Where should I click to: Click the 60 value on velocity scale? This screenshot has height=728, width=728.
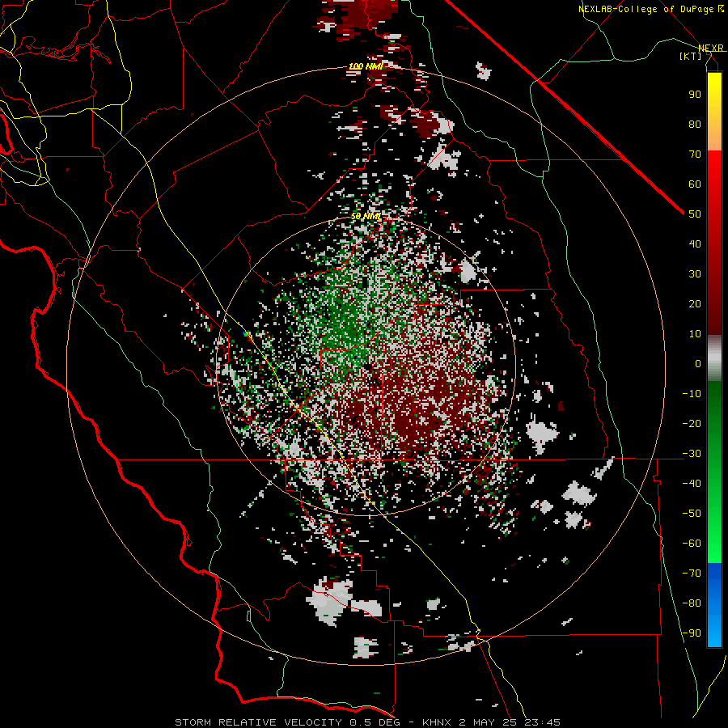tap(695, 184)
